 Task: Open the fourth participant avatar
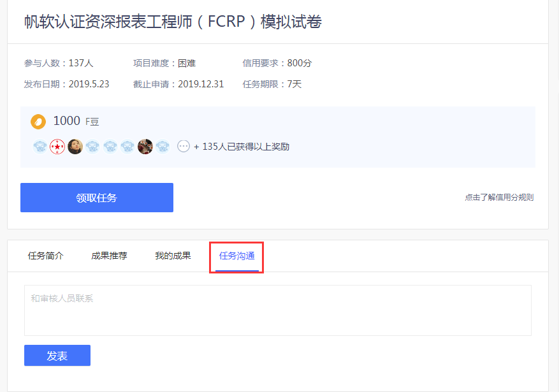click(92, 147)
